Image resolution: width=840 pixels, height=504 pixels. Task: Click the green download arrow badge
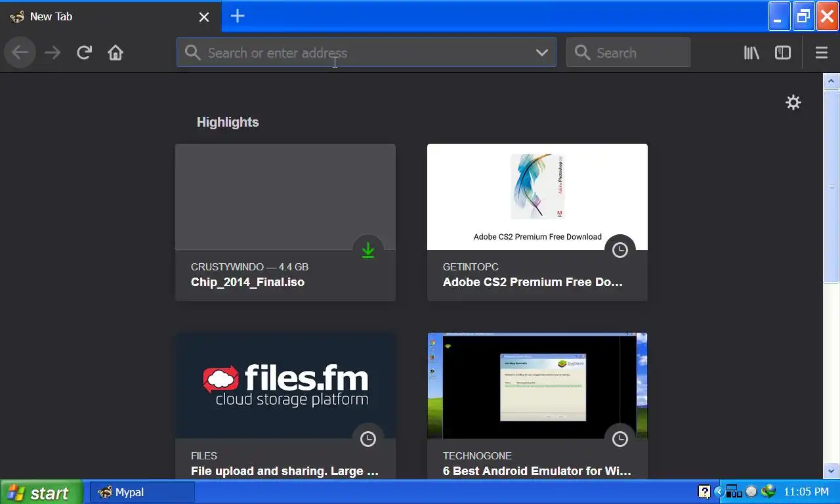click(368, 250)
